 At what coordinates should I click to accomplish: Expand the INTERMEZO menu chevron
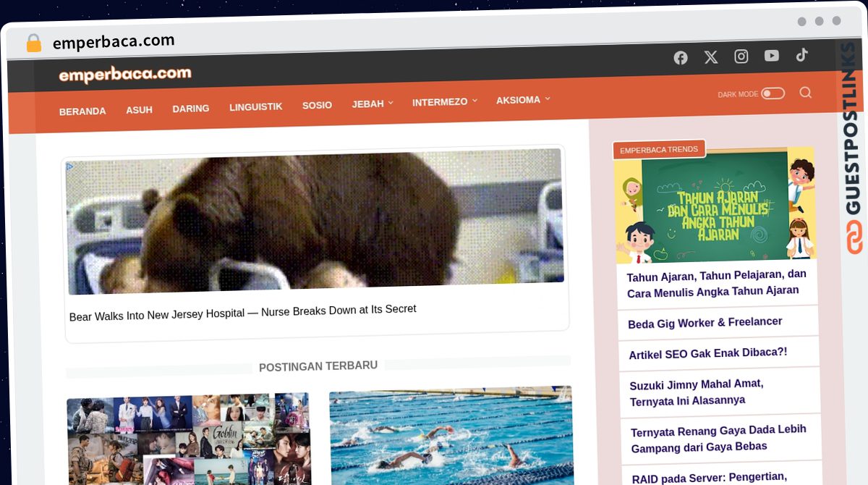tap(475, 101)
